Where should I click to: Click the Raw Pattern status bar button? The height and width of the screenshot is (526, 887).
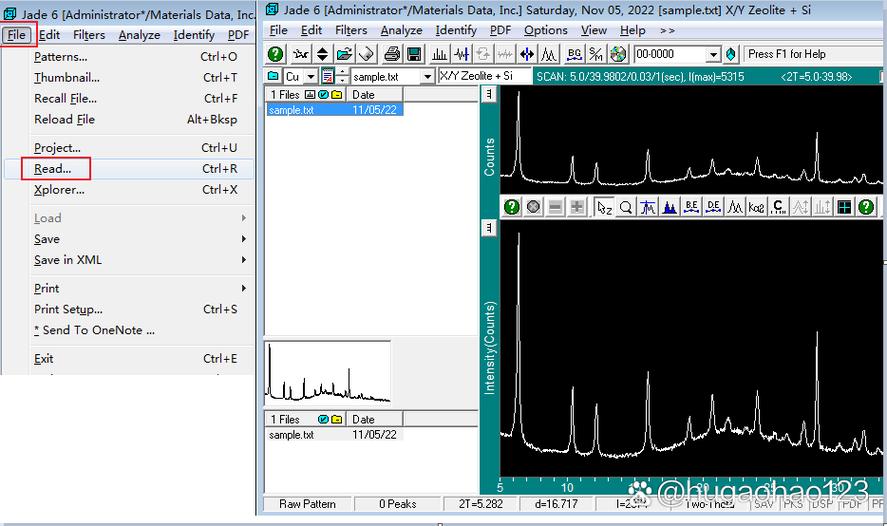[x=307, y=504]
